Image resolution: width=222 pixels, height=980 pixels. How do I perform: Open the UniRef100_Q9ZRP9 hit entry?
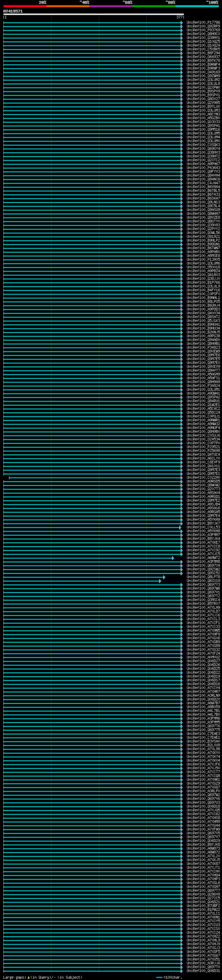pyautogui.click(x=203, y=26)
